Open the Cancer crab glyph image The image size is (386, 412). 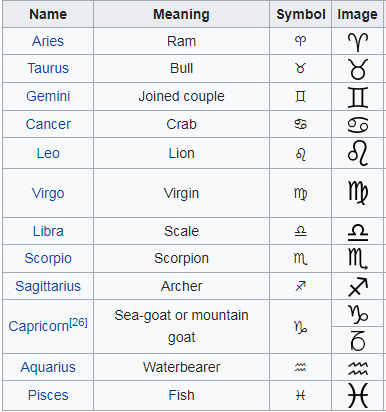click(x=358, y=125)
